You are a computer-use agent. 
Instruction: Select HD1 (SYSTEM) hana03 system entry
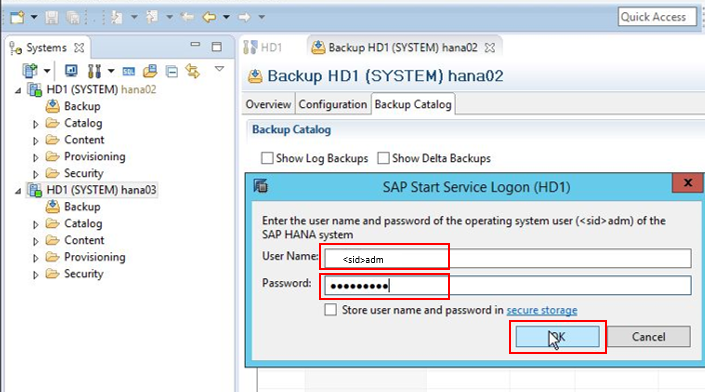(101, 190)
